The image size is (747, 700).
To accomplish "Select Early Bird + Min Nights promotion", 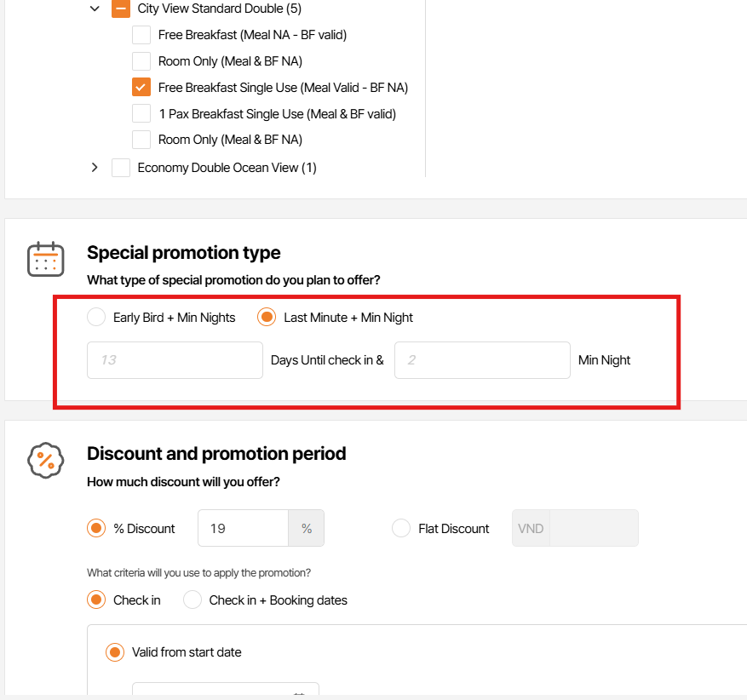I will pos(96,318).
